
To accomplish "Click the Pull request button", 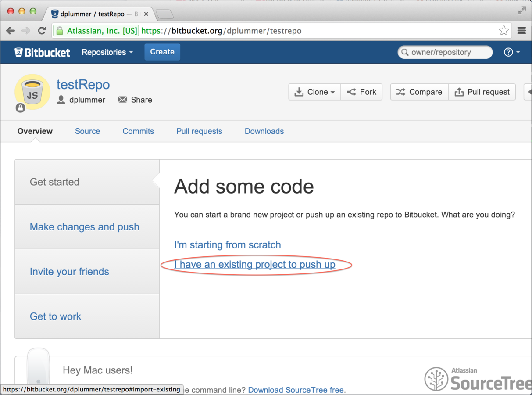I will point(482,92).
